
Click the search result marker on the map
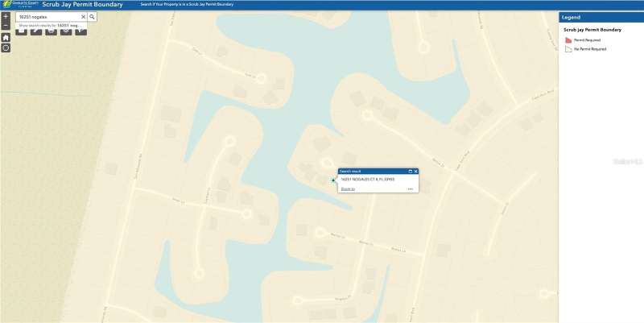click(x=333, y=180)
